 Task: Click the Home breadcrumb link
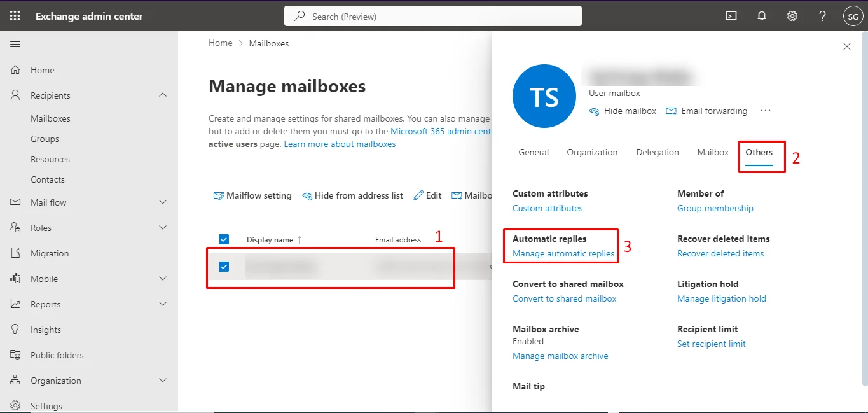coord(221,43)
